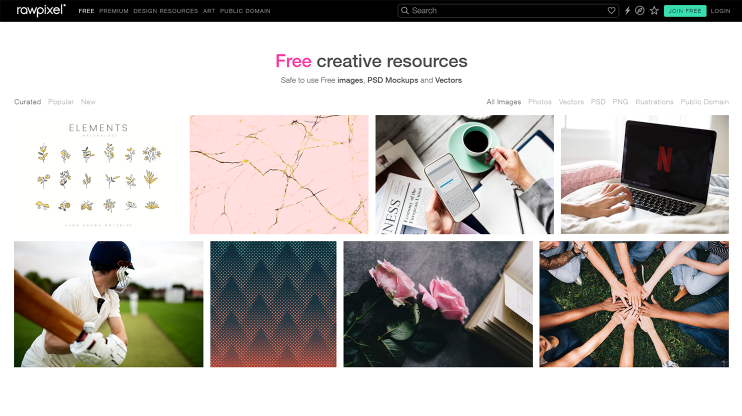
Task: Open the pink marble texture thumbnail
Action: tap(279, 174)
